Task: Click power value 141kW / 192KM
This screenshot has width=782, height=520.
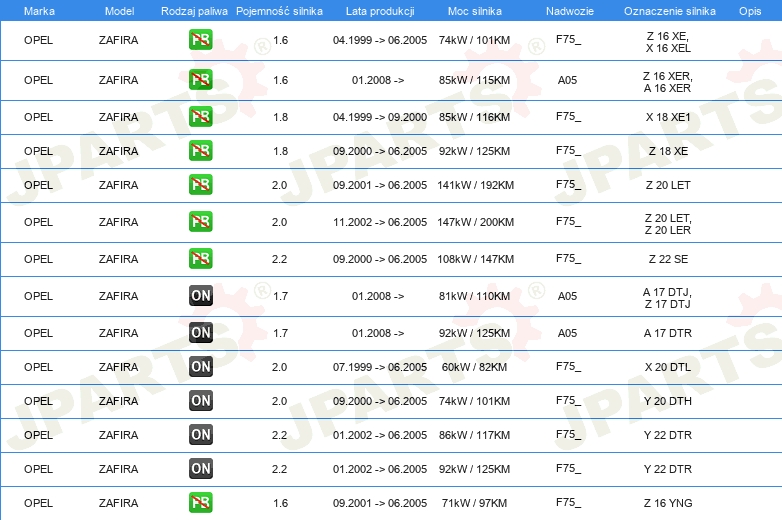Action: click(x=475, y=185)
